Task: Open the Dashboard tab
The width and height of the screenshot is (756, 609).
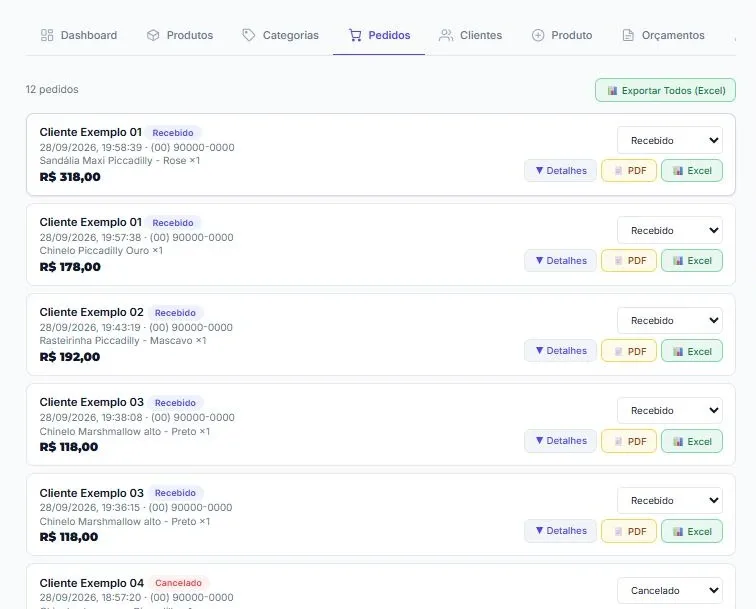Action: tap(79, 35)
